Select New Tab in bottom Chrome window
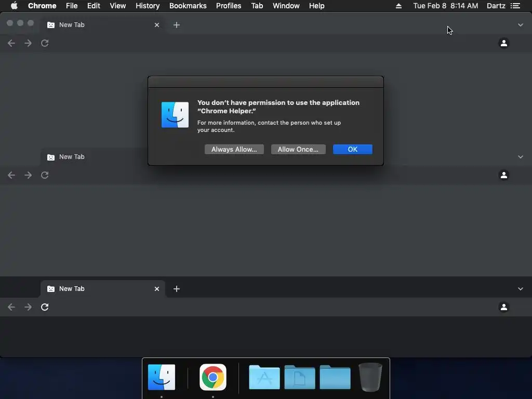The image size is (532, 399). pos(102,289)
